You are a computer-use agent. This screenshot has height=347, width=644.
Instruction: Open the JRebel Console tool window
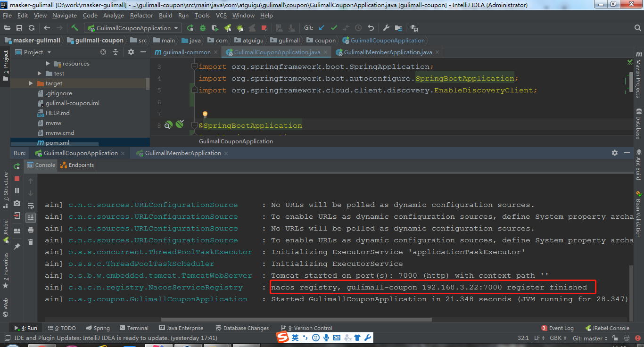607,328
